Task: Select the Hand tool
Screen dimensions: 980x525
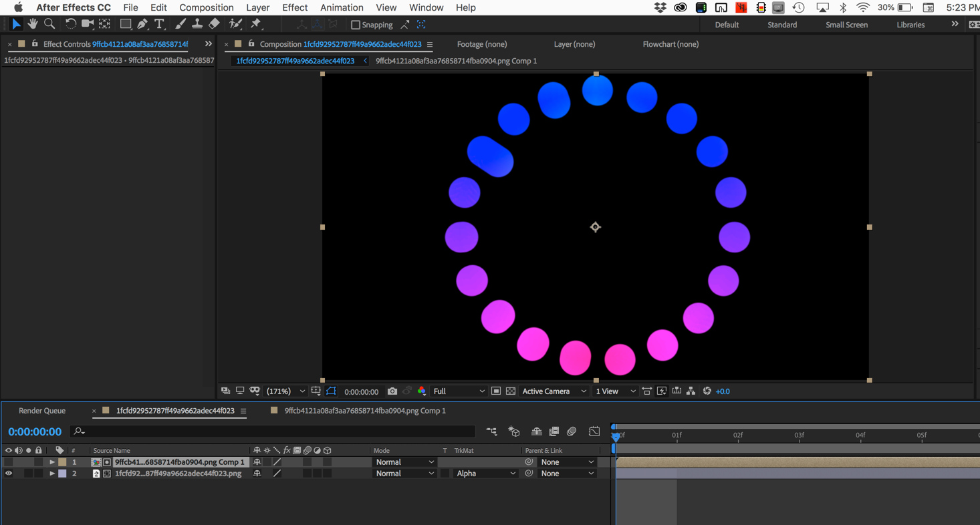Action: [32, 24]
